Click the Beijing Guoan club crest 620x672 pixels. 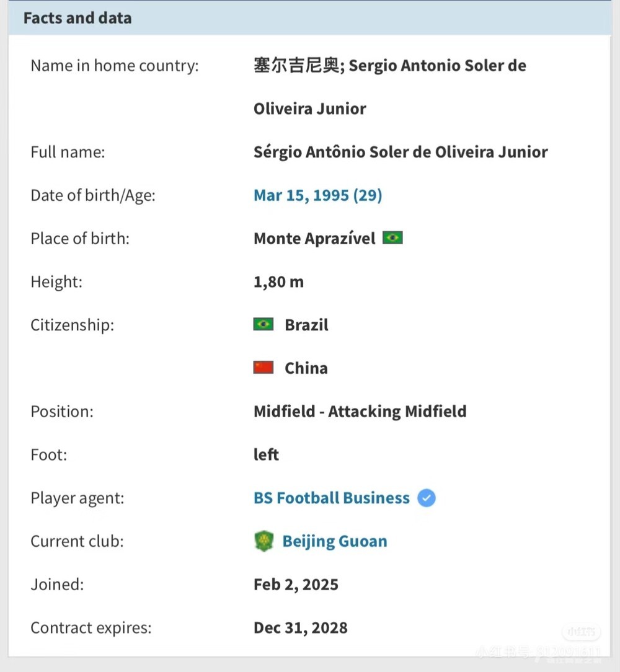click(263, 541)
